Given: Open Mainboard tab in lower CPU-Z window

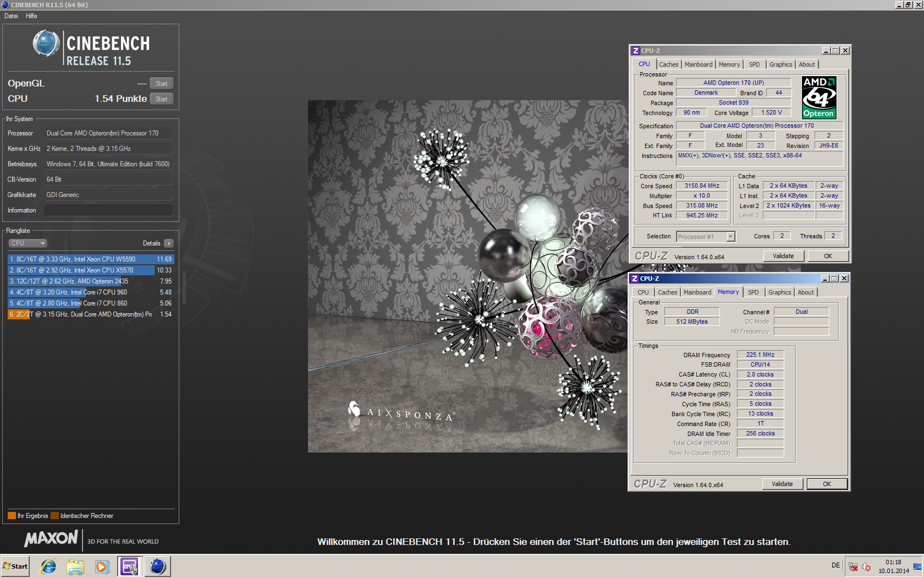Looking at the screenshot, I should [x=697, y=292].
